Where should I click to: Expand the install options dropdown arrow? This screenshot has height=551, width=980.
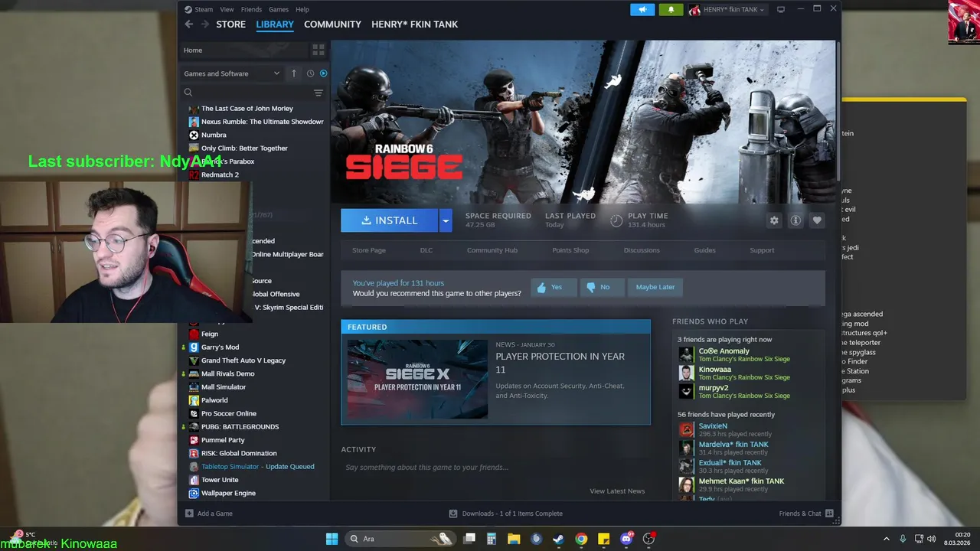445,220
